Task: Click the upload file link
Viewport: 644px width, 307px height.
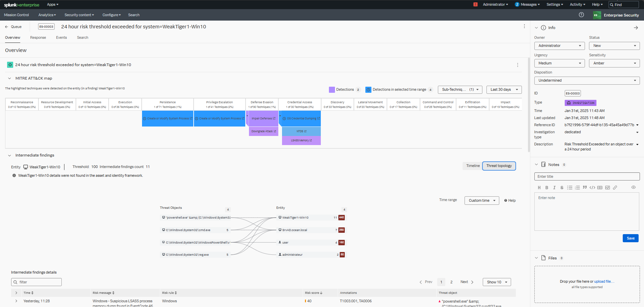Action: [x=604, y=281]
